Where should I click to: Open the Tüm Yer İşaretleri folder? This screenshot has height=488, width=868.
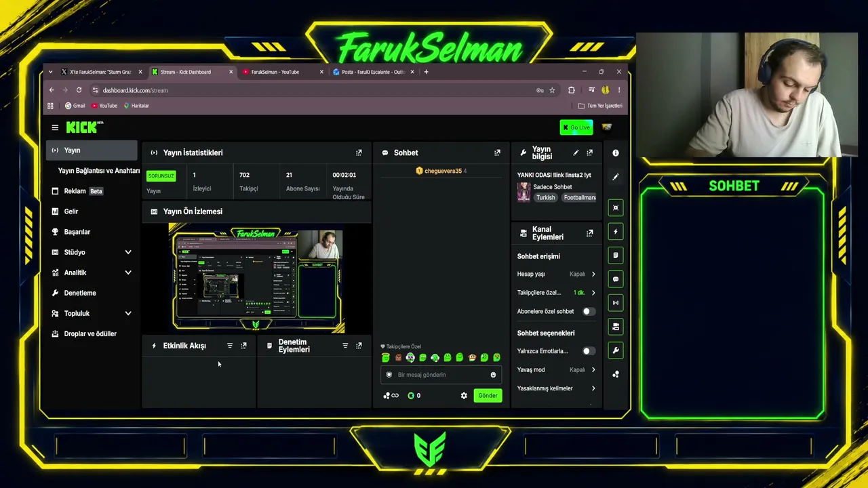[x=600, y=106]
